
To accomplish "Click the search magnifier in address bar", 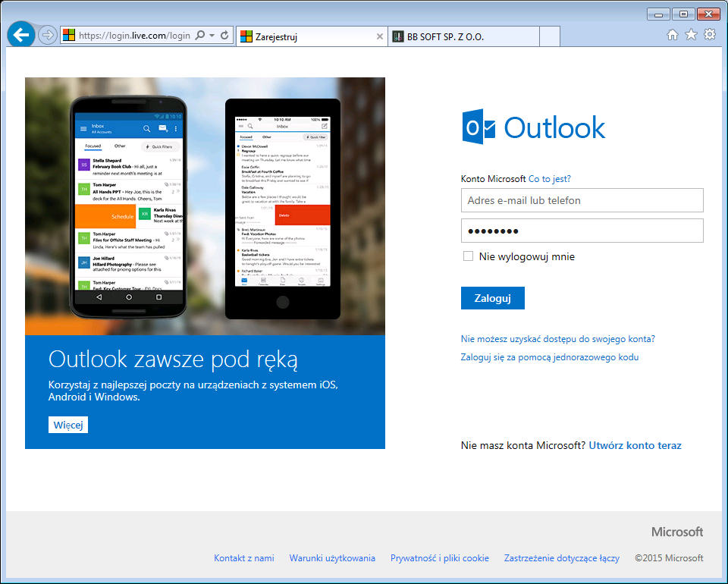I will click(200, 36).
